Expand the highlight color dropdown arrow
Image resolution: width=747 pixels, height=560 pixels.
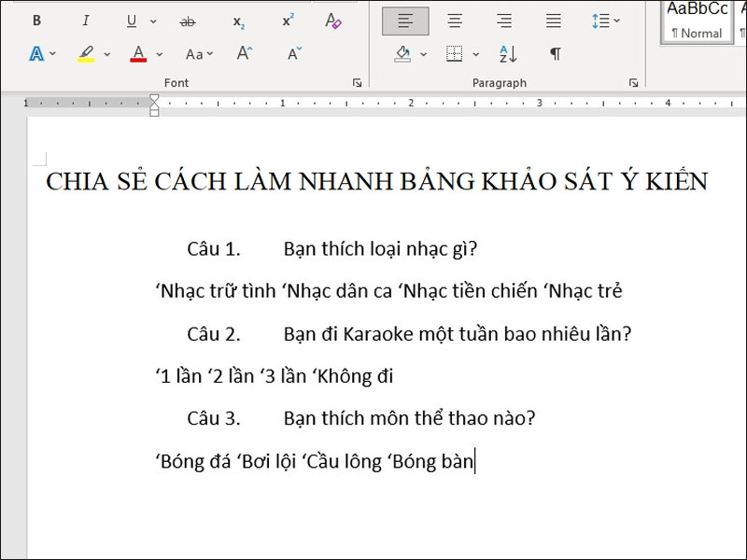106,54
